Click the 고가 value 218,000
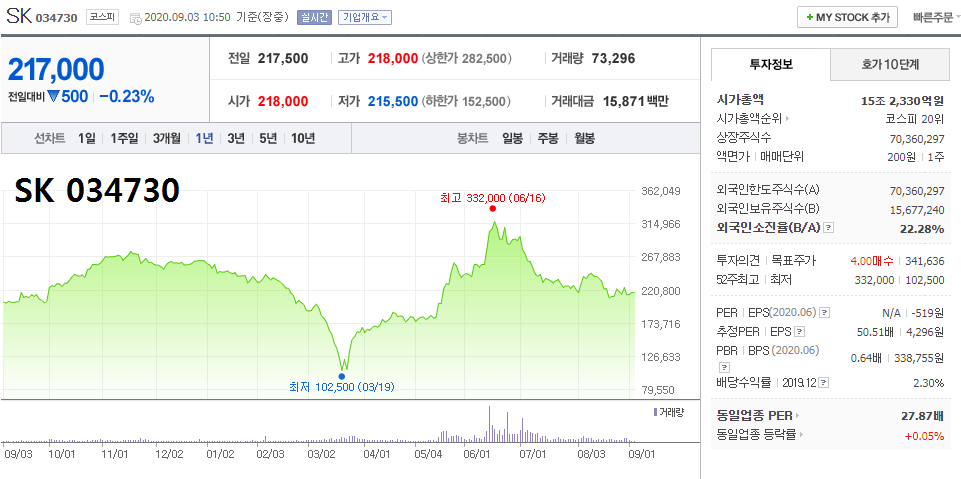The height and width of the screenshot is (479, 961). click(393, 59)
